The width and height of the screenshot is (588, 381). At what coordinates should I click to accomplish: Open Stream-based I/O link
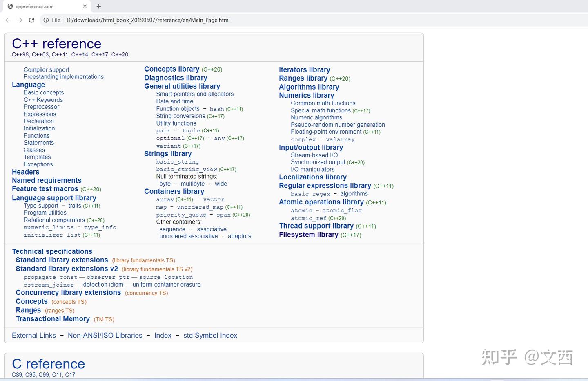coord(314,155)
